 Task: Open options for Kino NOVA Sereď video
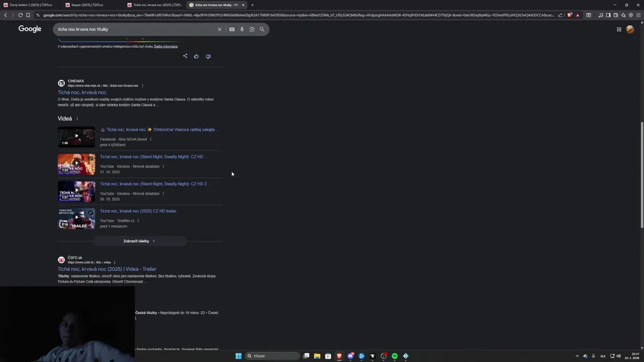point(150,139)
